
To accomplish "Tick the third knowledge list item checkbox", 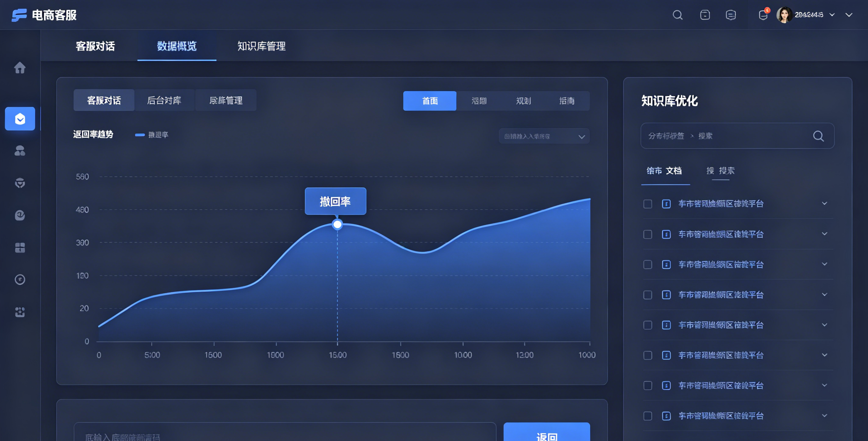I will (x=648, y=265).
